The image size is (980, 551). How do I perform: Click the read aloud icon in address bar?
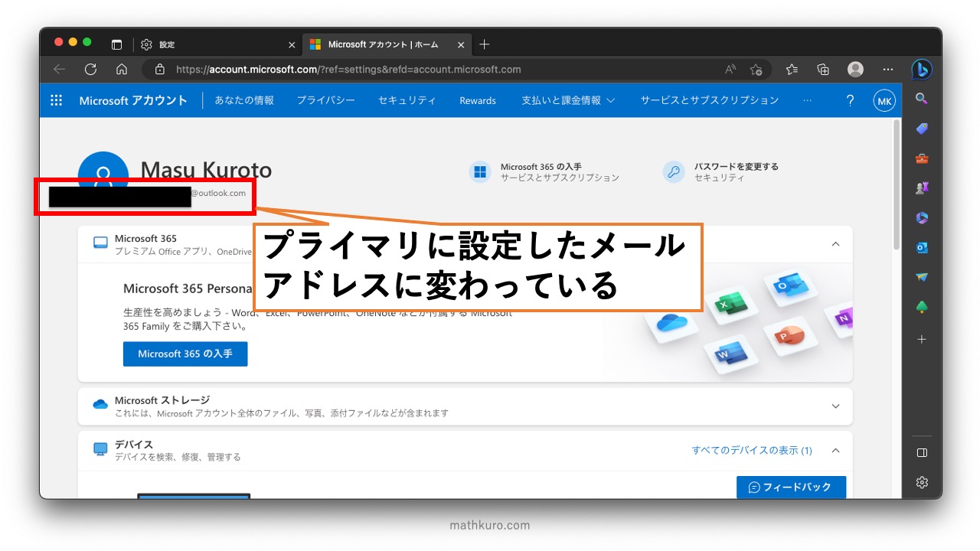[730, 69]
